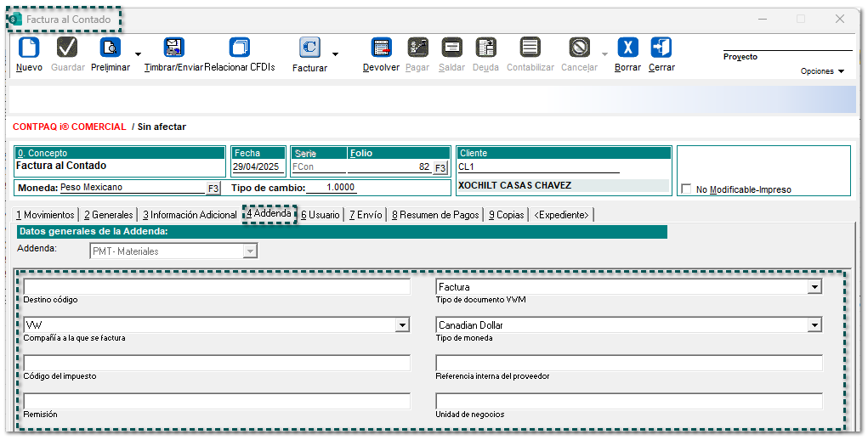
Task: Click Relacionar CFDIs icon
Action: 240,48
